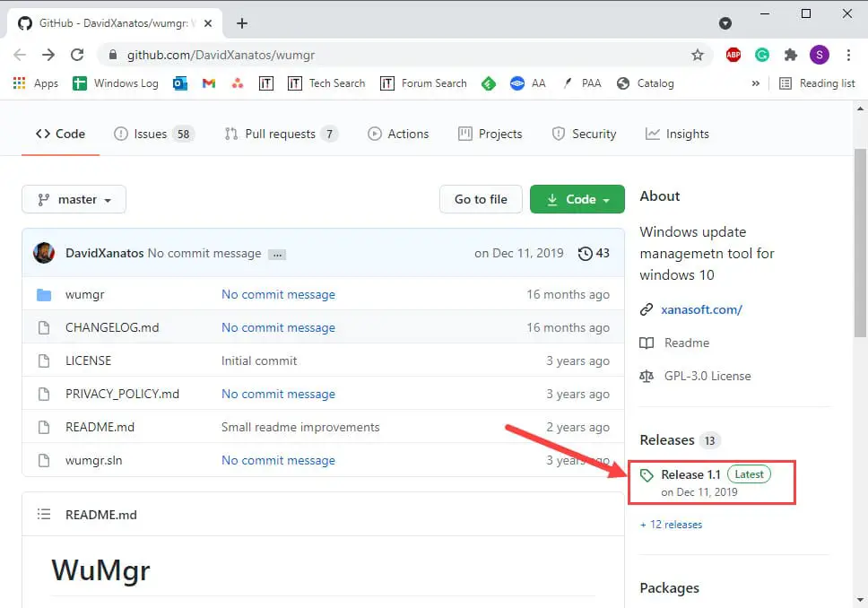Open the first iT bookmark icon
868x608 pixels.
pos(266,83)
